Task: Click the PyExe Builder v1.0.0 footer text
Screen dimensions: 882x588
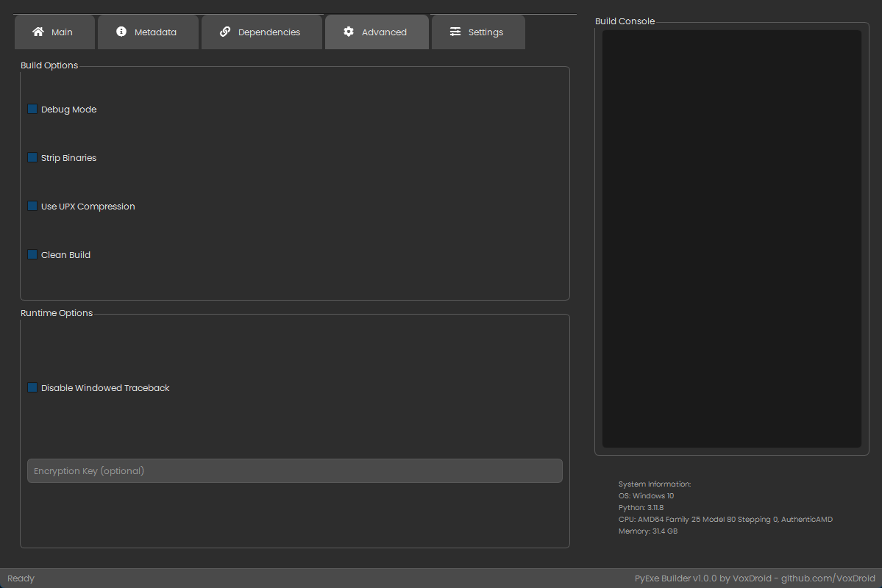Action: coord(755,578)
